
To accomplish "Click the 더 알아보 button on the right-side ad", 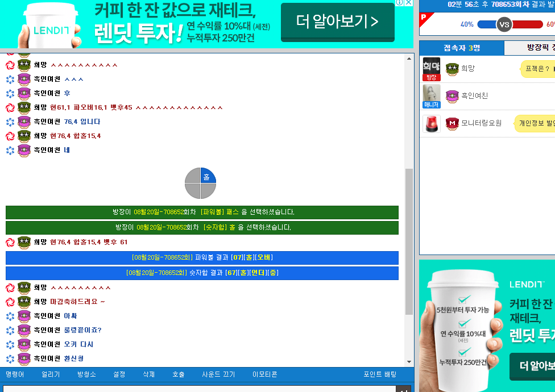I will pyautogui.click(x=532, y=366).
